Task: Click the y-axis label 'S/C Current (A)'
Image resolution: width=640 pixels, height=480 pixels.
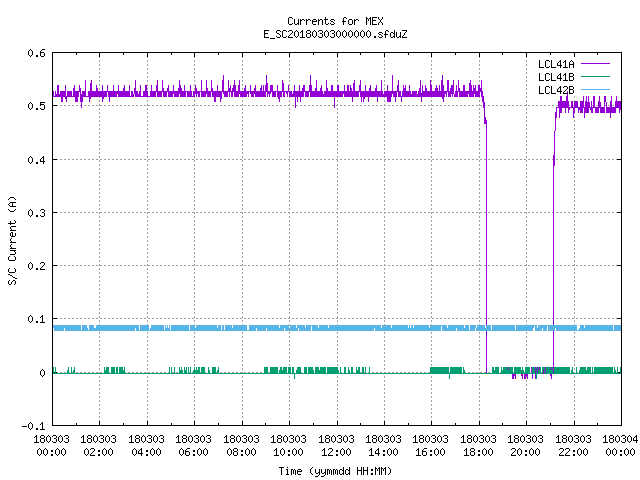Action: point(13,240)
